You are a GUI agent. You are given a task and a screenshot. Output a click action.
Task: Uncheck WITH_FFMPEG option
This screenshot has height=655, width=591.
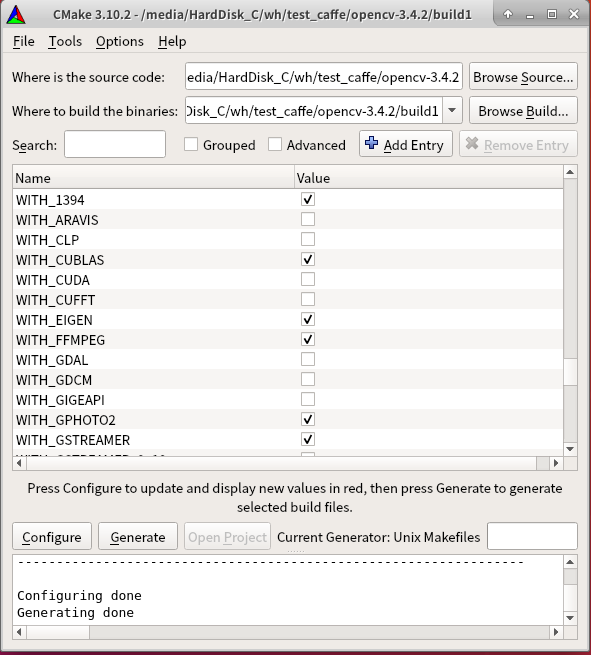308,339
